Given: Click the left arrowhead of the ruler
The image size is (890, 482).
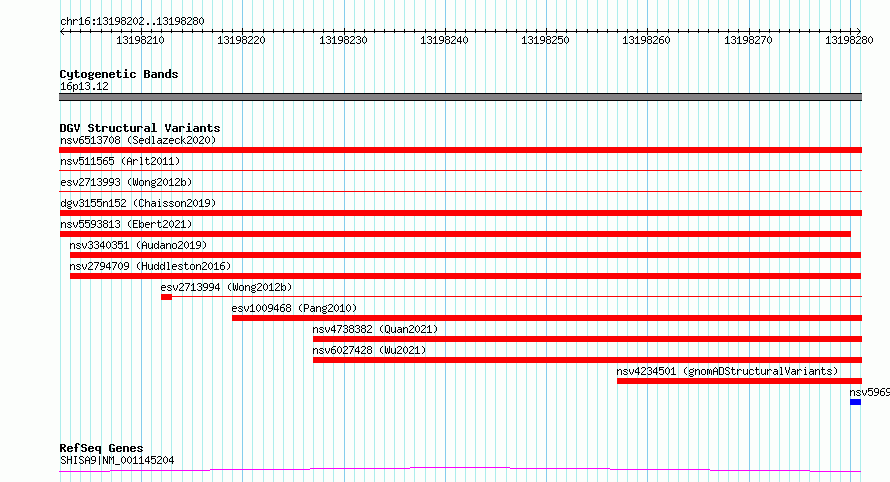Looking at the screenshot, I should point(62,31).
